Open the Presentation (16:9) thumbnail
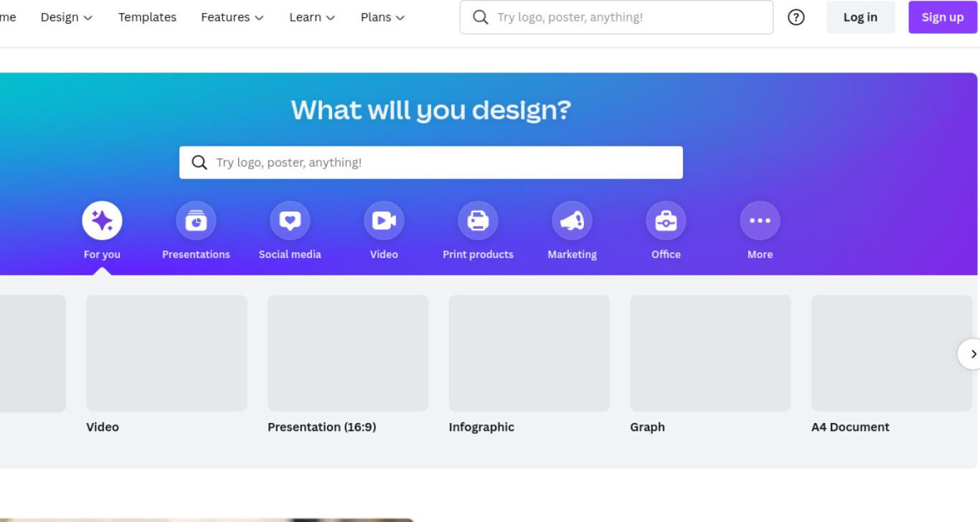The height and width of the screenshot is (522, 980). pyautogui.click(x=348, y=353)
